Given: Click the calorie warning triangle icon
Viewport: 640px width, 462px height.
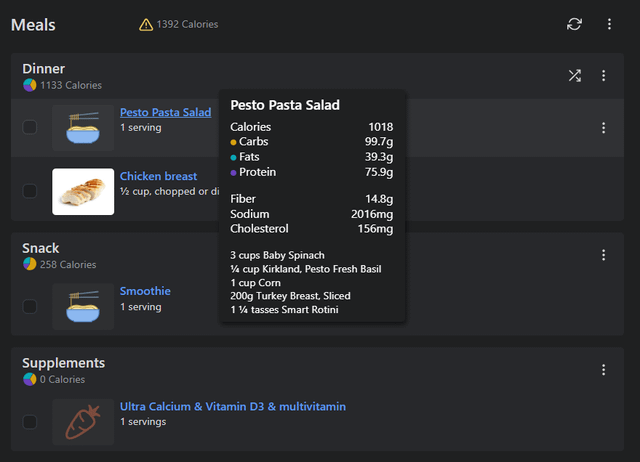Looking at the screenshot, I should click(x=146, y=24).
